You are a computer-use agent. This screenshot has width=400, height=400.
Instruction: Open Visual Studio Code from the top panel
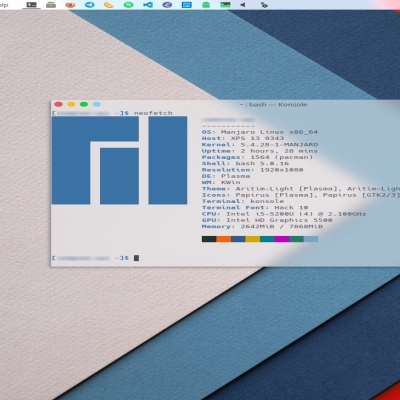[148, 5]
